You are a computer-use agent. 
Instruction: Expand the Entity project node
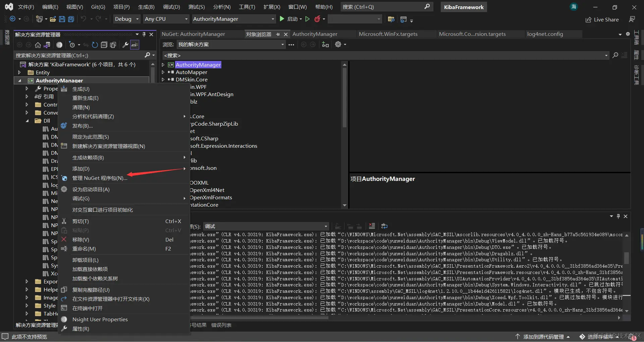(19, 72)
